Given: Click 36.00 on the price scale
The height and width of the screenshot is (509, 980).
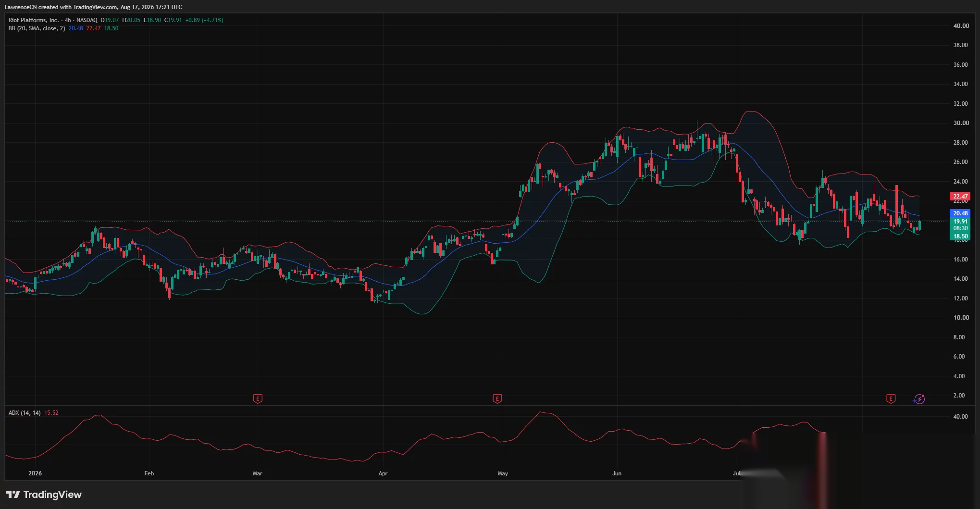Looking at the screenshot, I should click(961, 65).
